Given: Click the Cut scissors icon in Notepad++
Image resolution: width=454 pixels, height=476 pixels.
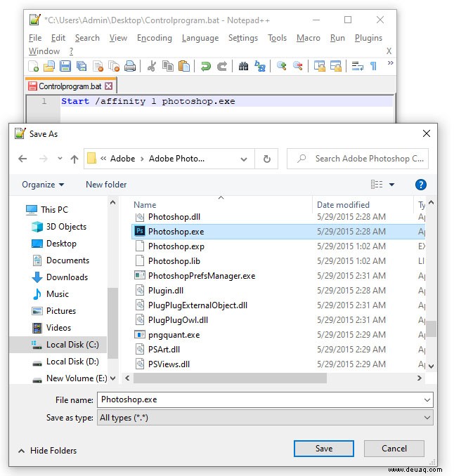Looking at the screenshot, I should (151, 66).
